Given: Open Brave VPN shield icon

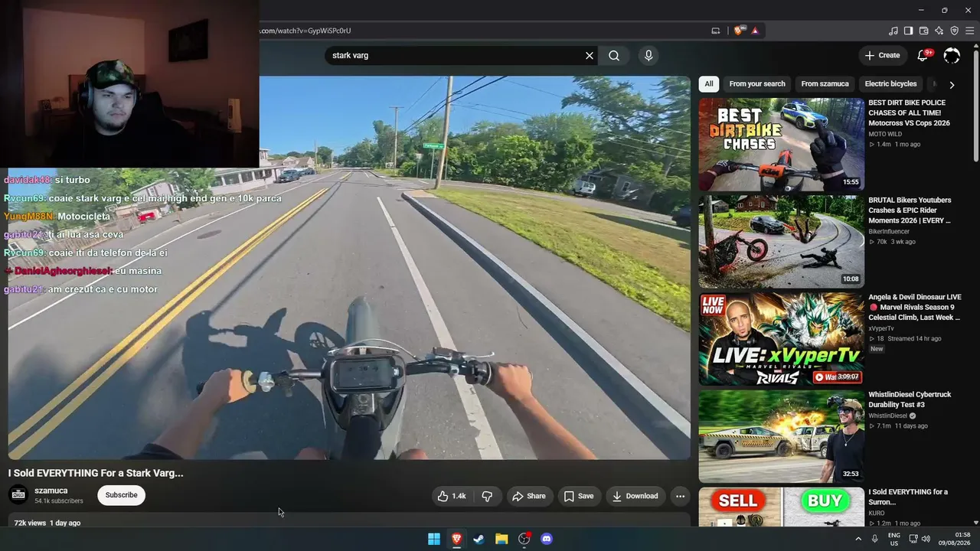Looking at the screenshot, I should pyautogui.click(x=955, y=31).
